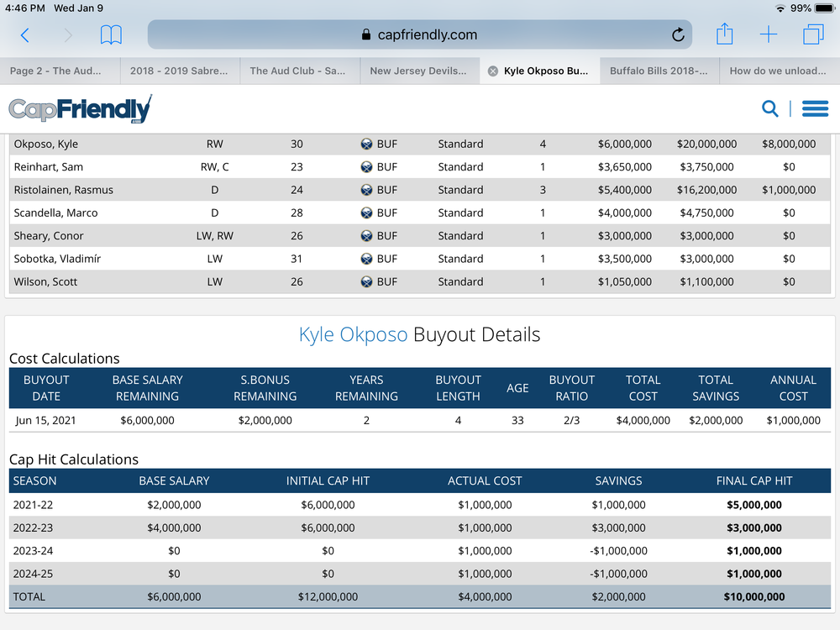The width and height of the screenshot is (840, 630).
Task: Open CapFriendly hamburger menu
Action: (x=815, y=108)
